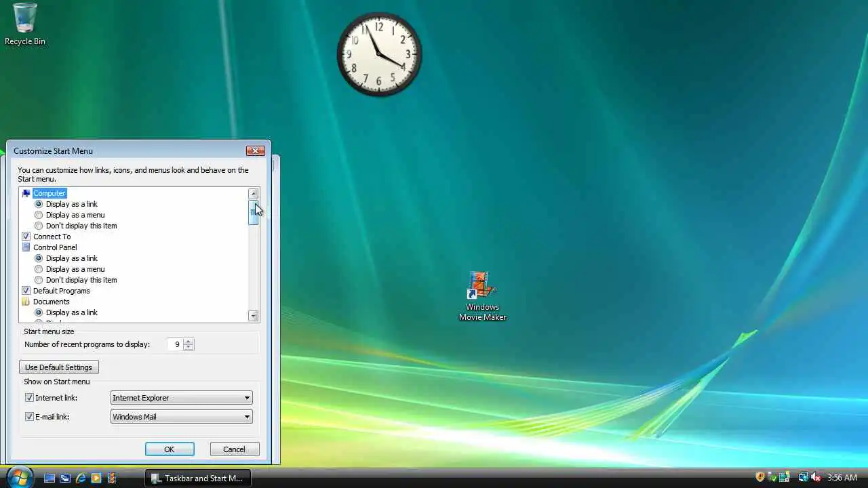Image resolution: width=868 pixels, height=488 pixels.
Task: Click Switch Between Windows in Quick Launch
Action: (x=65, y=478)
